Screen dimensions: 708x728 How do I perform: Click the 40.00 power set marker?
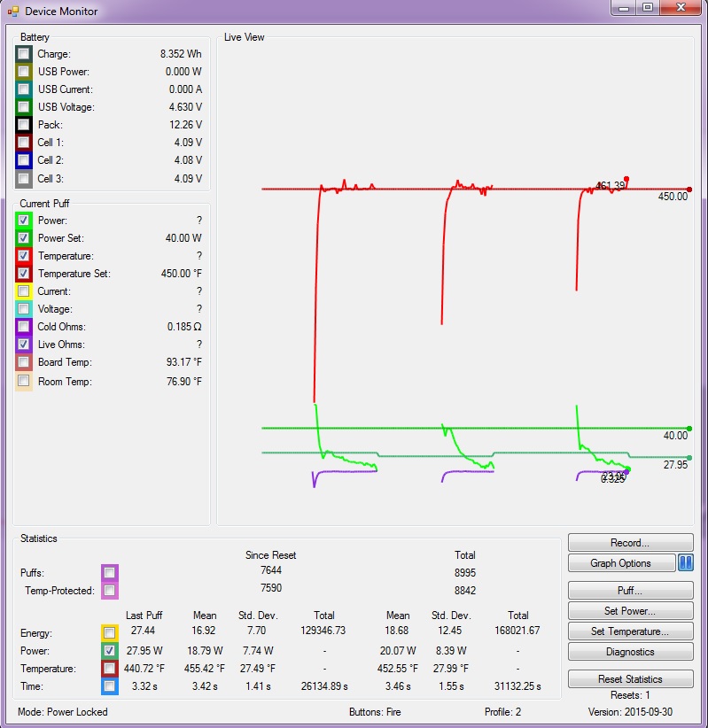689,429
